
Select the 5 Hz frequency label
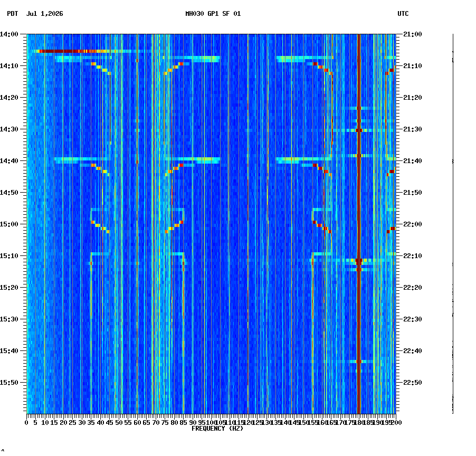coord(36,423)
